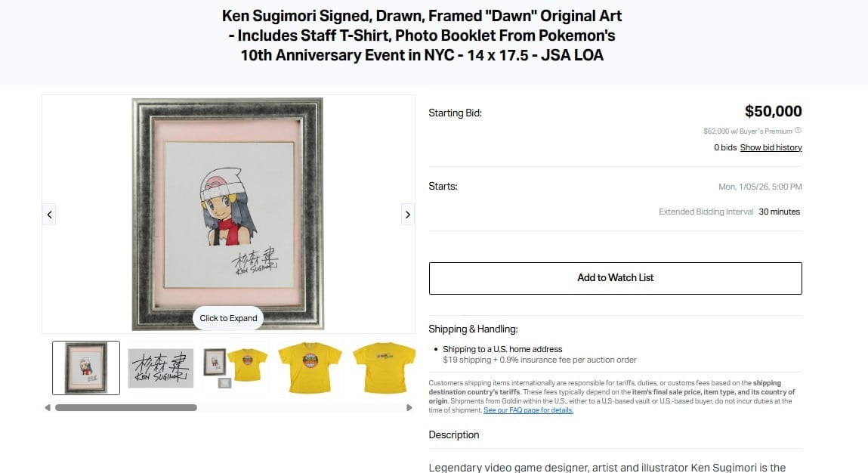The image size is (868, 473).
Task: Click the Add to Watch List button
Action: pyautogui.click(x=615, y=278)
